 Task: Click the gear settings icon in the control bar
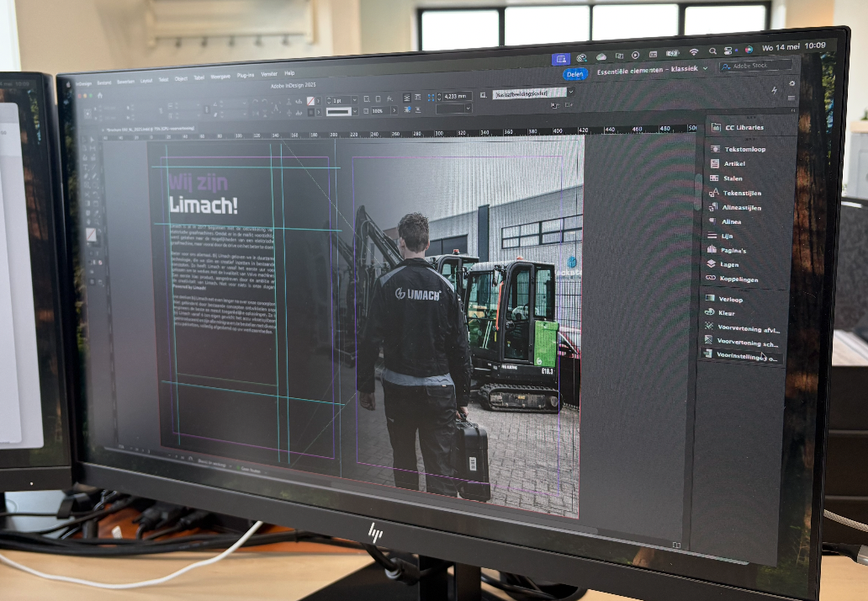tap(792, 83)
